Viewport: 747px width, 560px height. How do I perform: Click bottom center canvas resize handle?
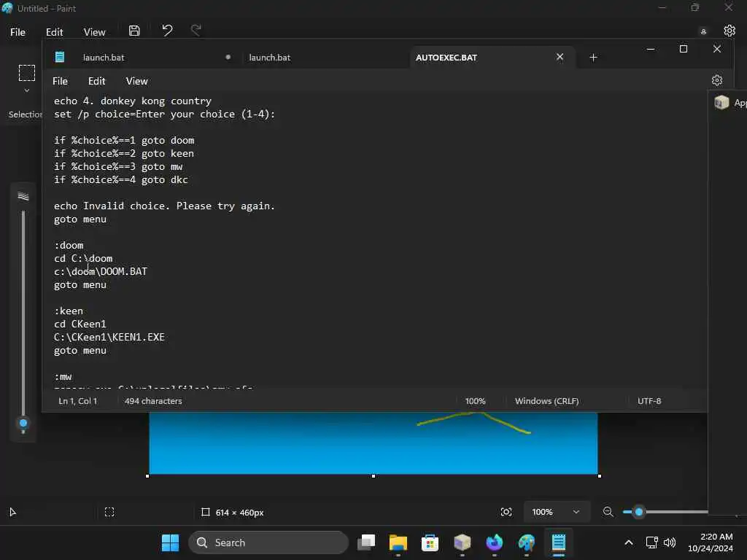coord(373,475)
